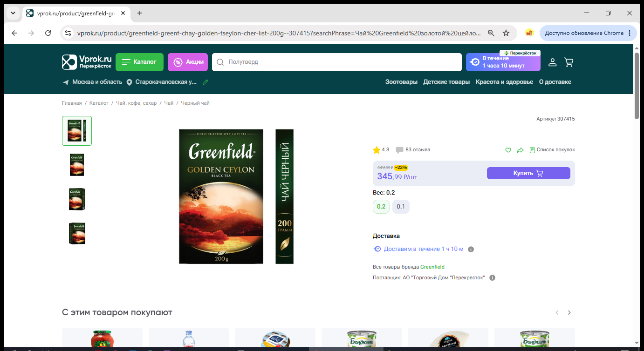Open the browser extension icon

point(529,33)
